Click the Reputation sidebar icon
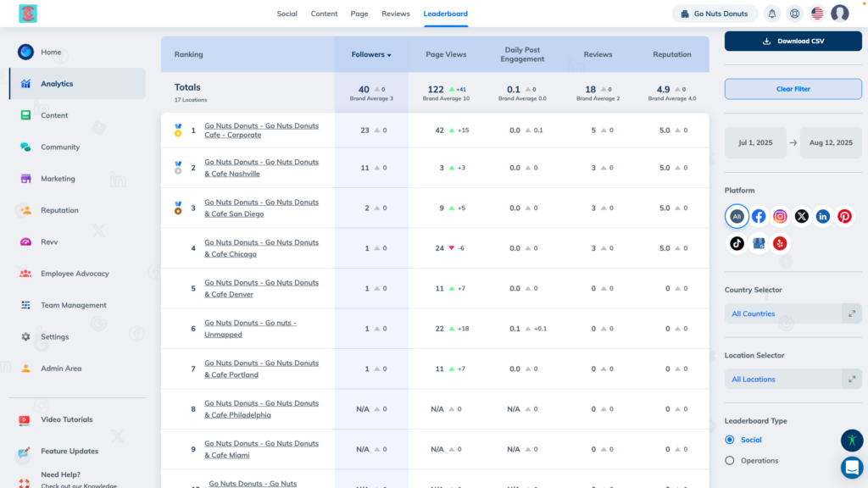This screenshot has width=868, height=488. point(25,210)
